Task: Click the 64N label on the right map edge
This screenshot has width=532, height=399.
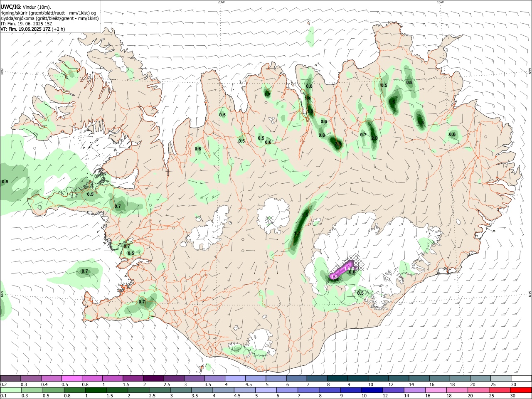Action: click(x=530, y=293)
